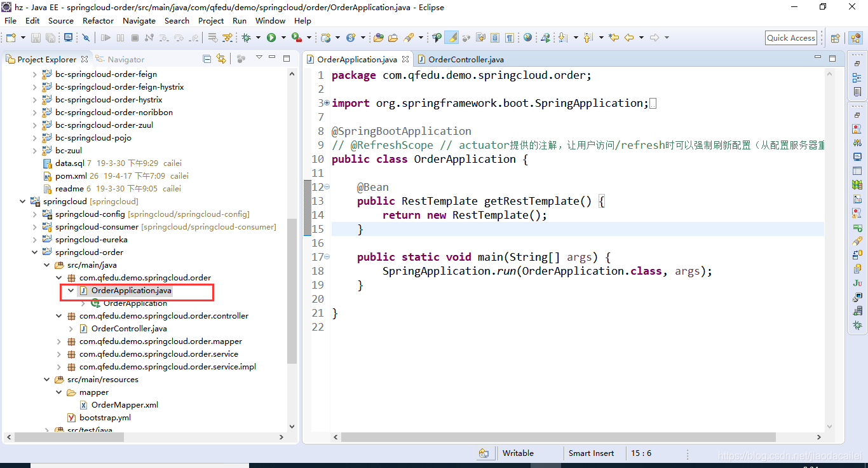Click the Terminate square icon
The height and width of the screenshot is (468, 868).
click(x=135, y=38)
